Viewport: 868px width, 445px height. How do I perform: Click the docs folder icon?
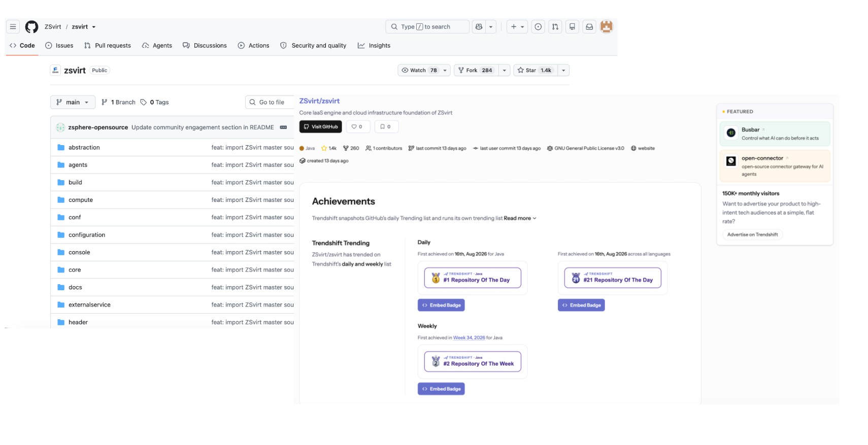61,287
